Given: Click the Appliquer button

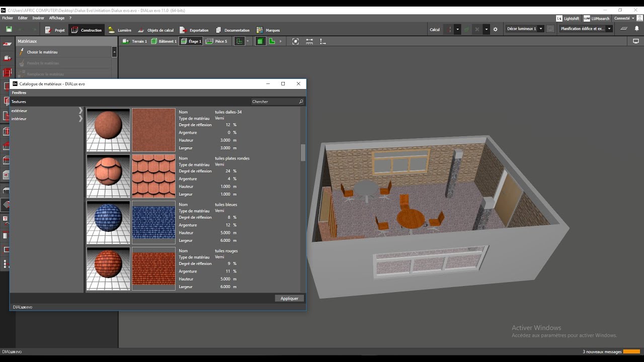Looking at the screenshot, I should click(289, 299).
